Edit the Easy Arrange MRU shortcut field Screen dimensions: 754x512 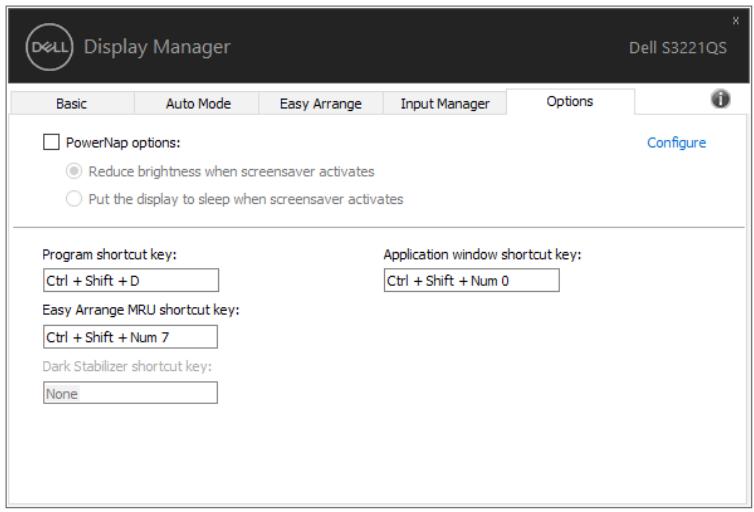130,337
